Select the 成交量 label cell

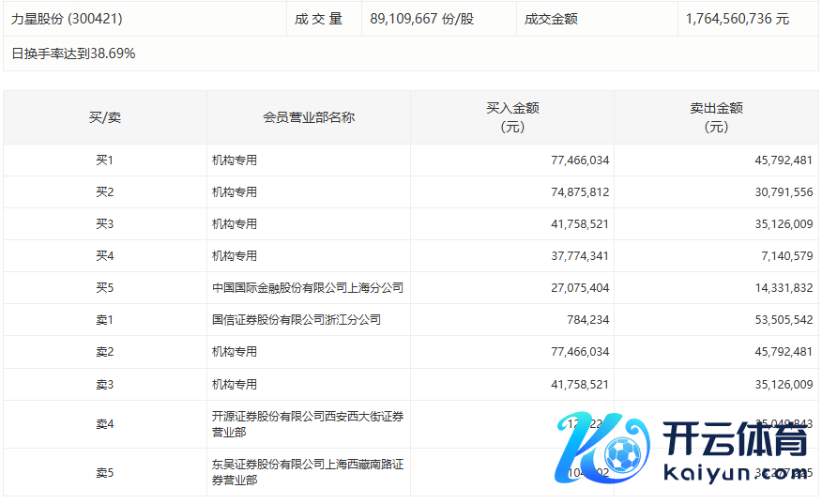319,19
